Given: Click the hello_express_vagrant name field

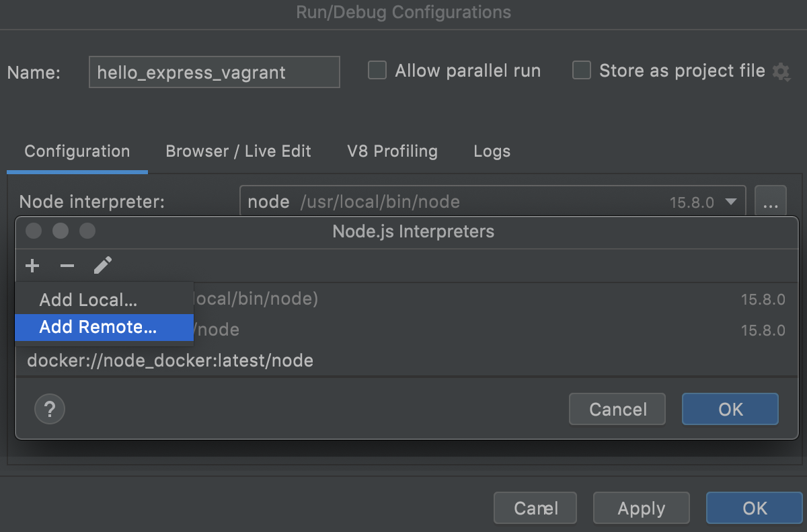Looking at the screenshot, I should coord(214,71).
